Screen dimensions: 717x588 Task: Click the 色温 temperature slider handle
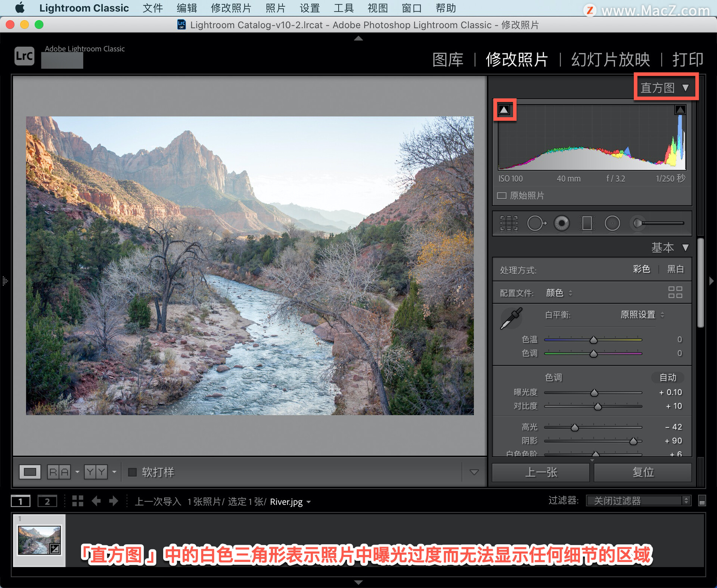593,340
